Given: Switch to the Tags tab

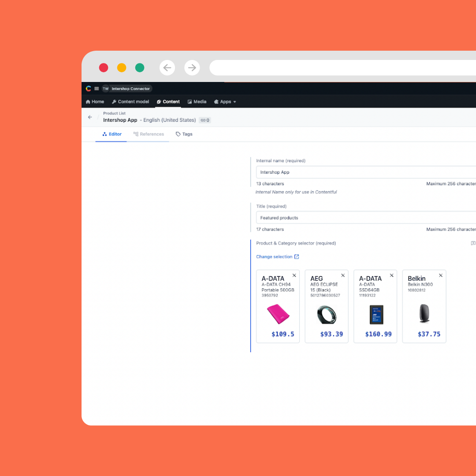Looking at the screenshot, I should pos(184,134).
